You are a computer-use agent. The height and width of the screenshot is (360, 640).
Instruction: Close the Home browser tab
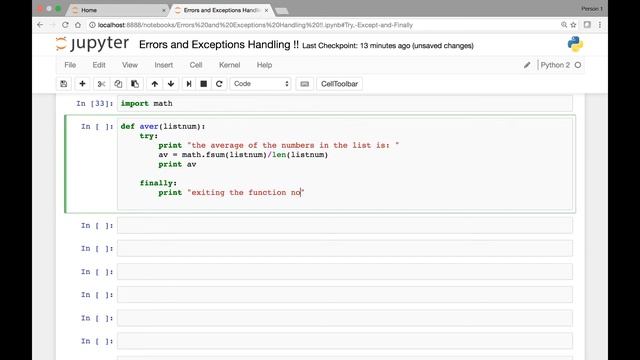coord(163,10)
